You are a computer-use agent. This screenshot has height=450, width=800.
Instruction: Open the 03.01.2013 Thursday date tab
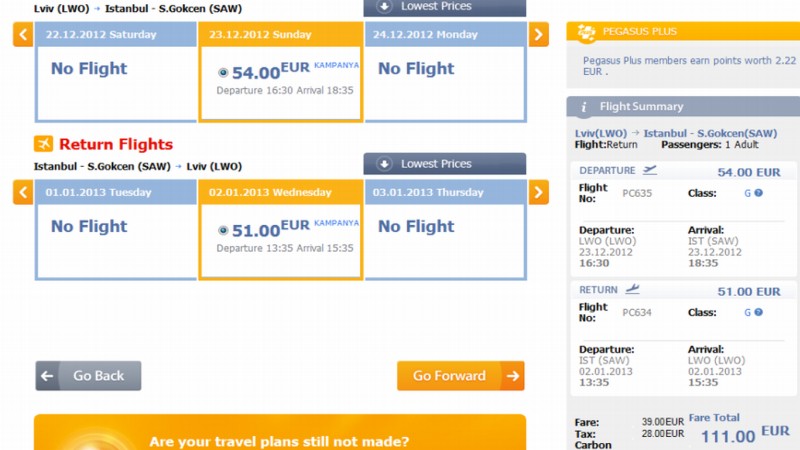coord(445,192)
